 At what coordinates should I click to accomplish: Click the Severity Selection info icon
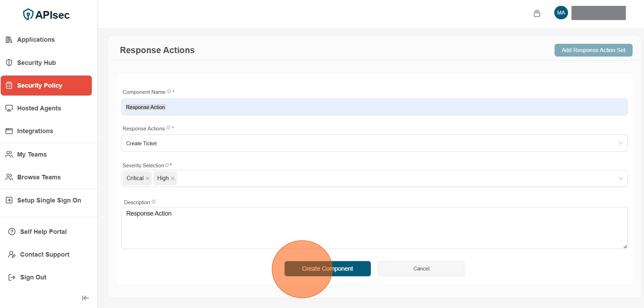click(x=167, y=165)
